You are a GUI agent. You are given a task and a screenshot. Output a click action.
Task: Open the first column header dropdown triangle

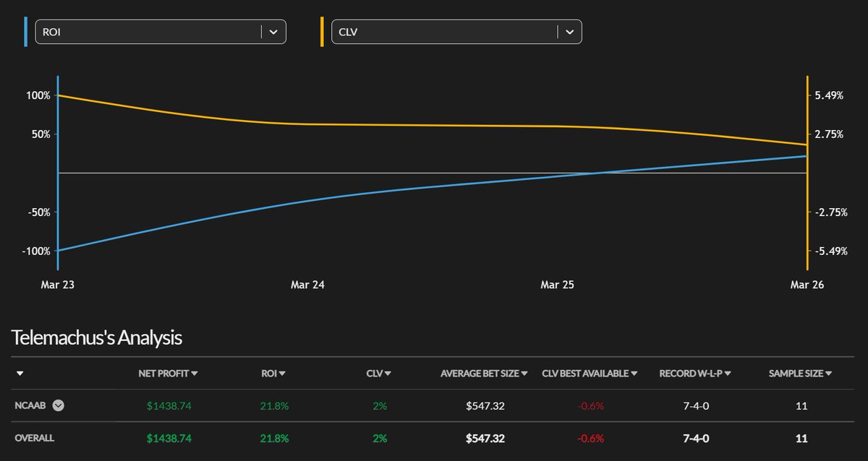click(x=20, y=374)
